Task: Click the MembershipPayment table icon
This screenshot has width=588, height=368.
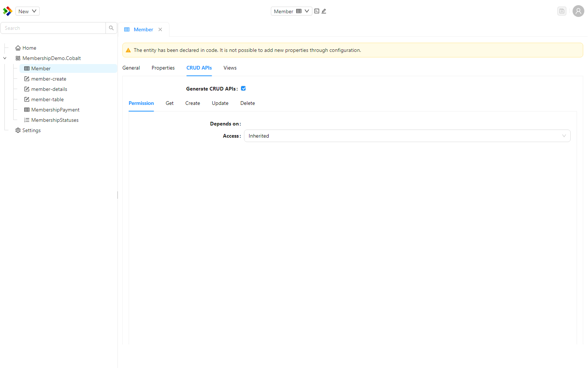Action: [27, 110]
